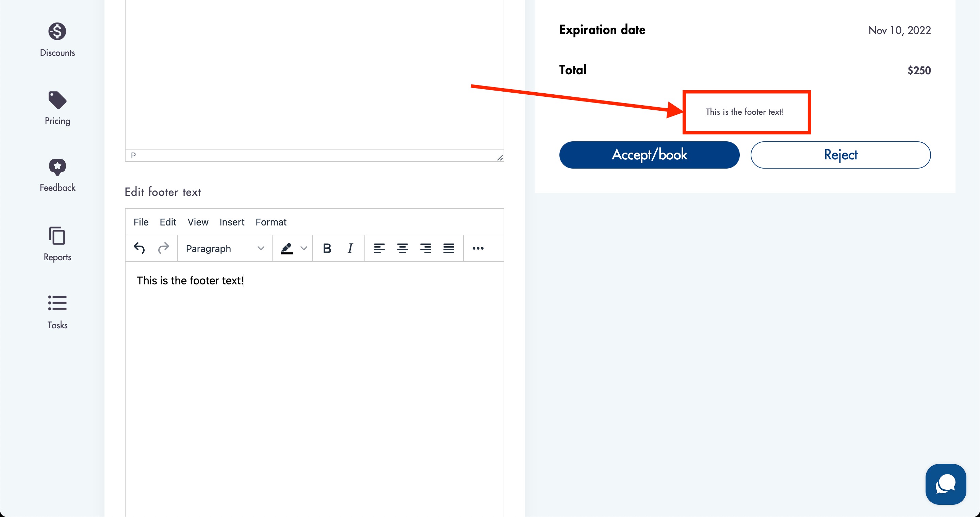Open the Feedback sidebar section
This screenshot has width=980, height=517.
[x=57, y=175]
